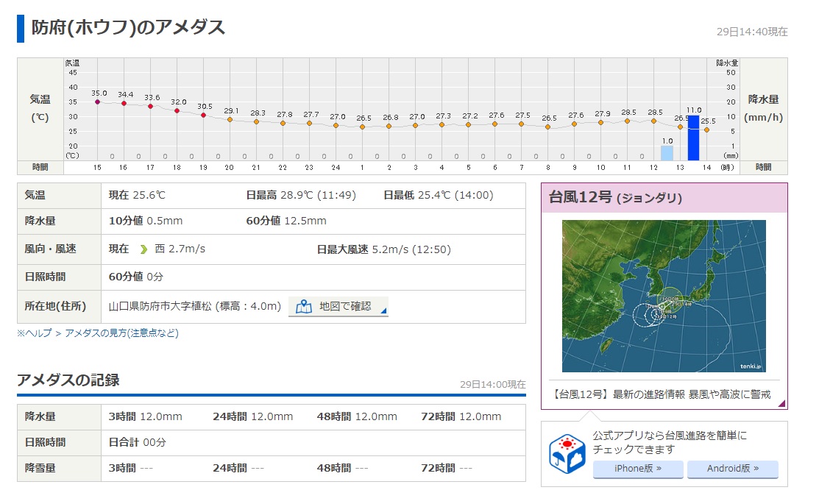
Task: Click the iPhone版 app button
Action: pyautogui.click(x=638, y=469)
